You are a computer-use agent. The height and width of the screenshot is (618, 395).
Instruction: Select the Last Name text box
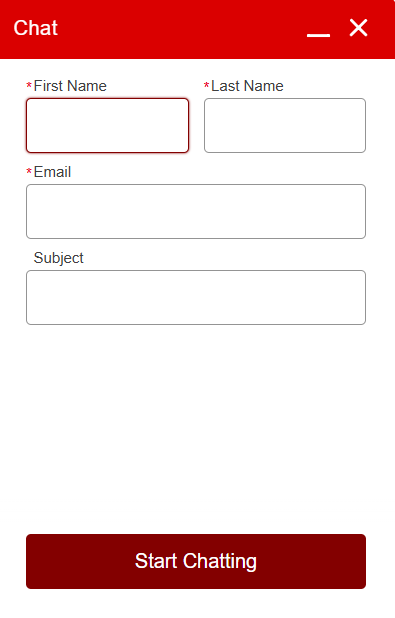click(x=285, y=125)
